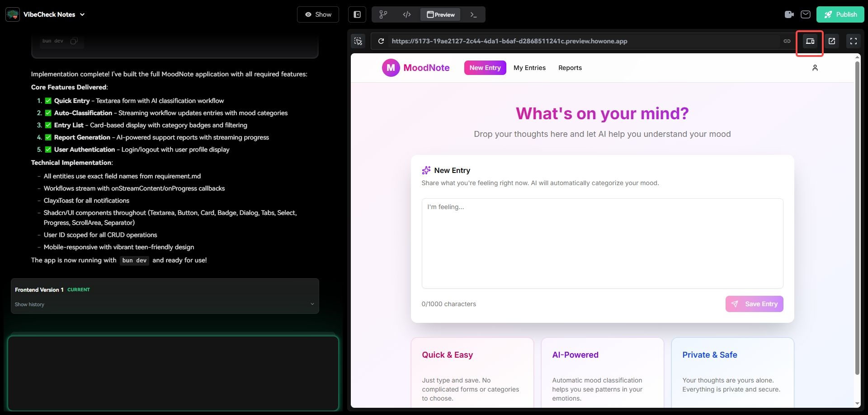Open the terminal console view

pyautogui.click(x=473, y=14)
